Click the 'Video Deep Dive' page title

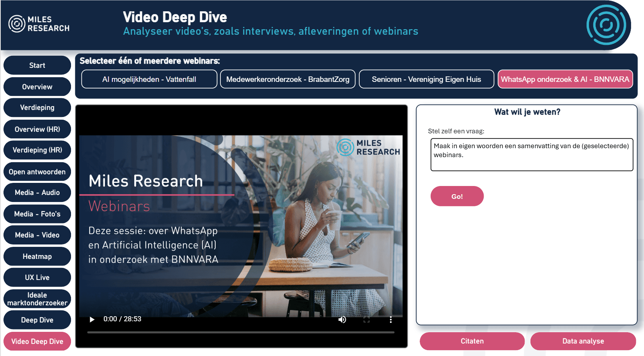(x=175, y=17)
